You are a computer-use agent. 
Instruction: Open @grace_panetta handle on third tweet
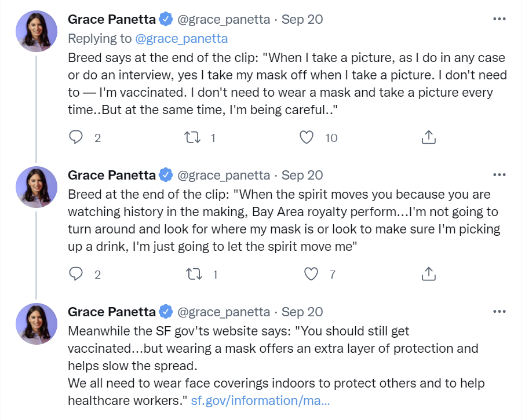[224, 312]
